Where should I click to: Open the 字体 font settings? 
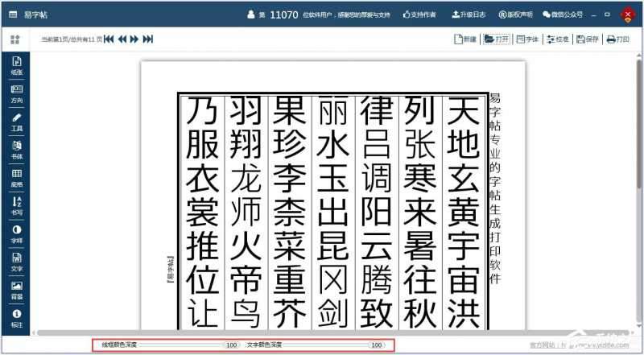527,39
